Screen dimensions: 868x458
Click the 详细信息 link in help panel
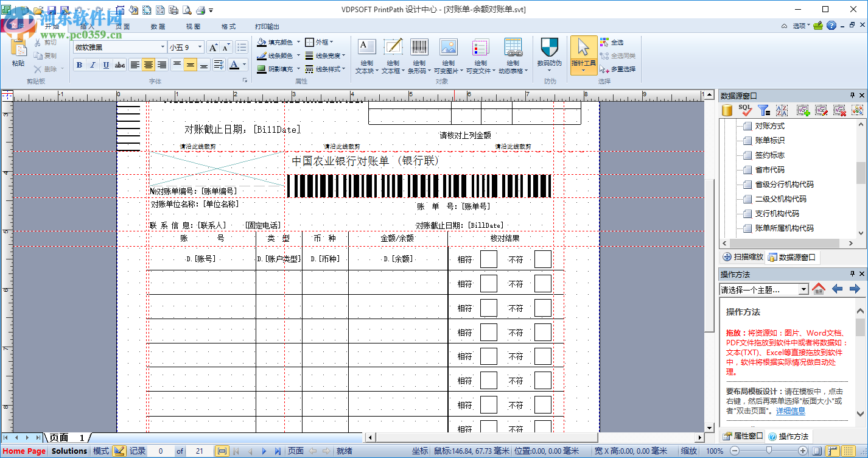point(790,411)
